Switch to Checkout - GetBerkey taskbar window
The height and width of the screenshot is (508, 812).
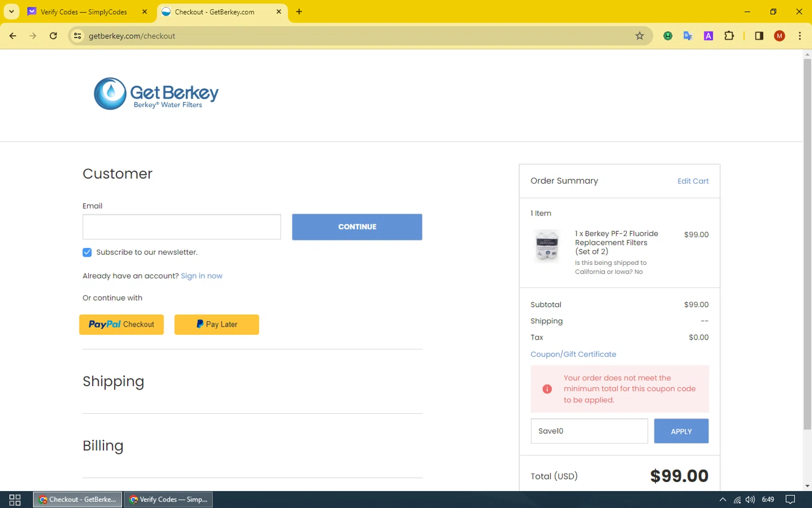77,499
